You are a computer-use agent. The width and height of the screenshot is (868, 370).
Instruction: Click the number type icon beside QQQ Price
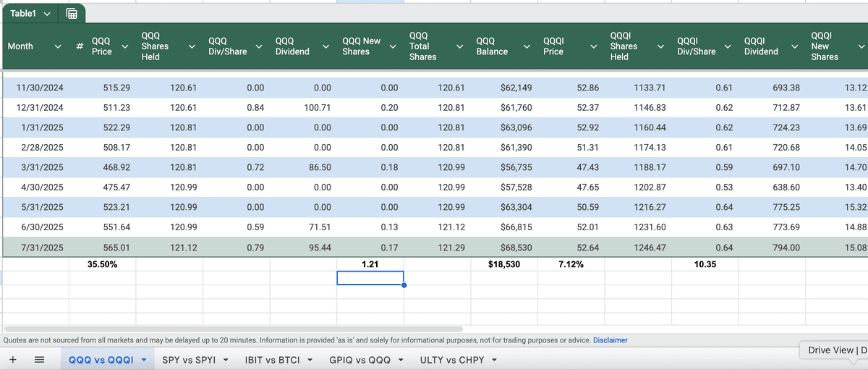coord(80,46)
